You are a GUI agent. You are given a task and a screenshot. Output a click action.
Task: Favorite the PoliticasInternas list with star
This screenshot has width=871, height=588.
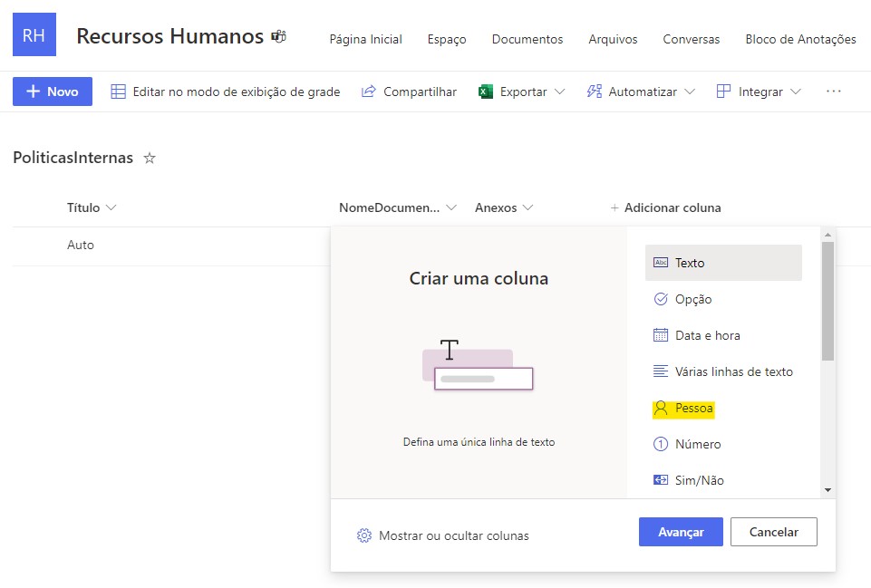coord(150,159)
